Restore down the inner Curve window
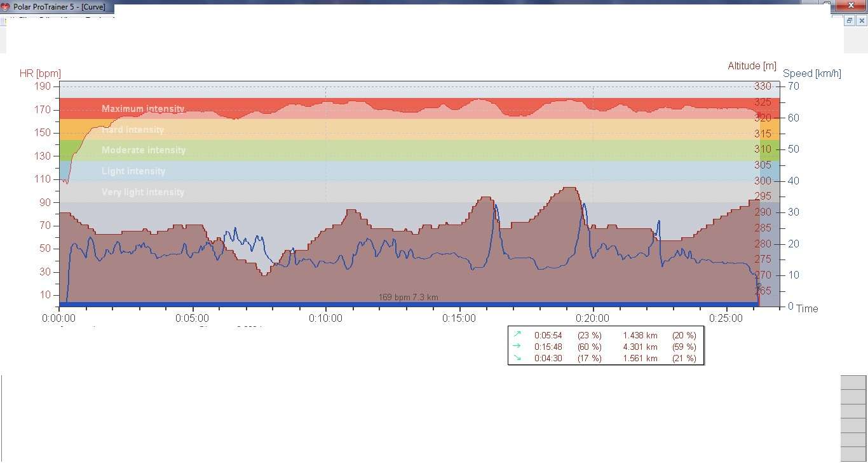868x463 pixels. click(850, 20)
